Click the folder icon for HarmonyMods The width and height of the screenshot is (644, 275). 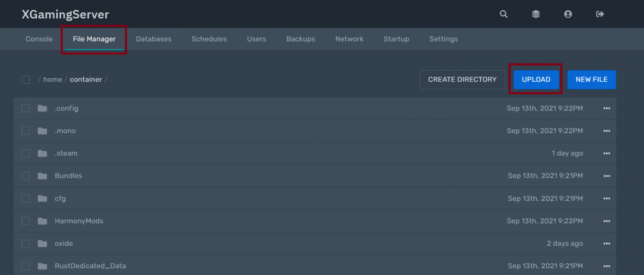click(42, 221)
